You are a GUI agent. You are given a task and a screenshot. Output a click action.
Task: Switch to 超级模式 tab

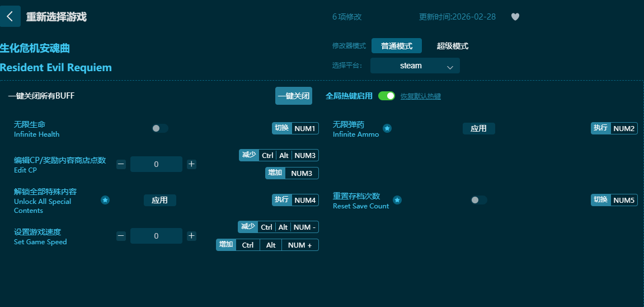coord(452,46)
